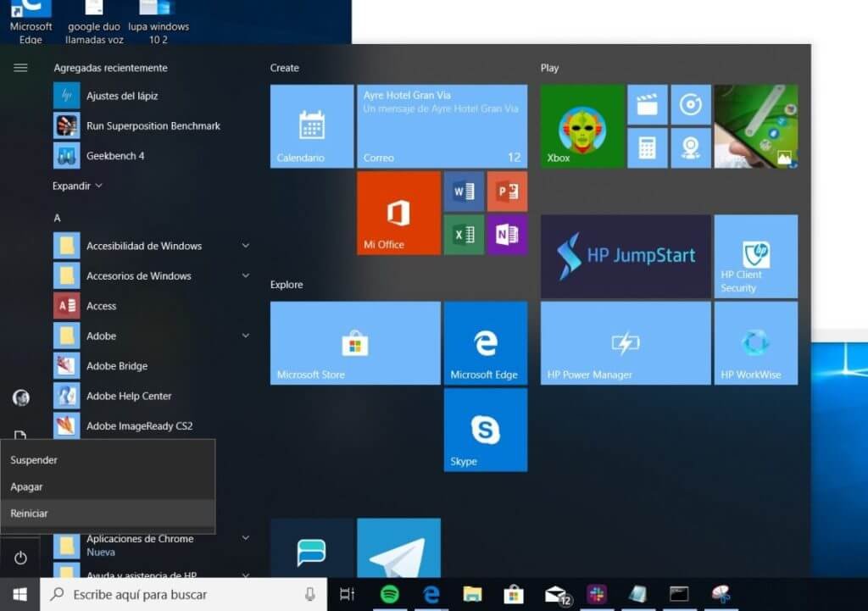The width and height of the screenshot is (868, 611).
Task: Open Access from the app list
Action: [152, 305]
